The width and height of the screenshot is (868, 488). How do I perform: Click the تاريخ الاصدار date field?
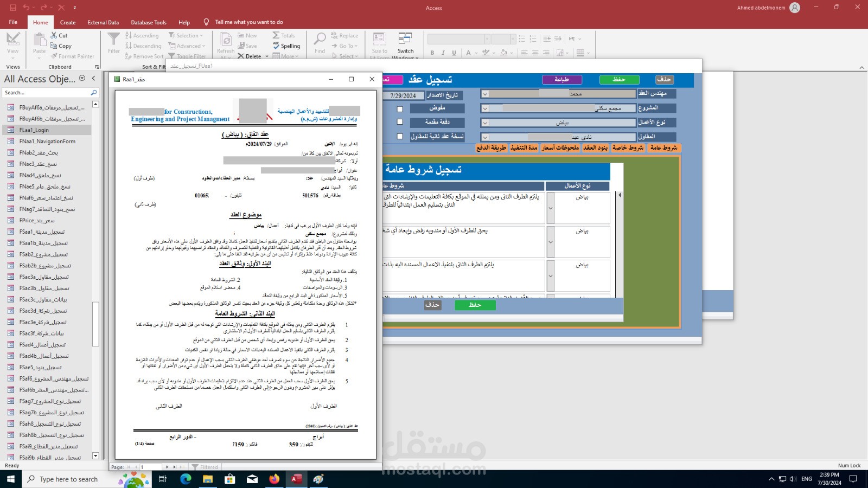point(403,95)
